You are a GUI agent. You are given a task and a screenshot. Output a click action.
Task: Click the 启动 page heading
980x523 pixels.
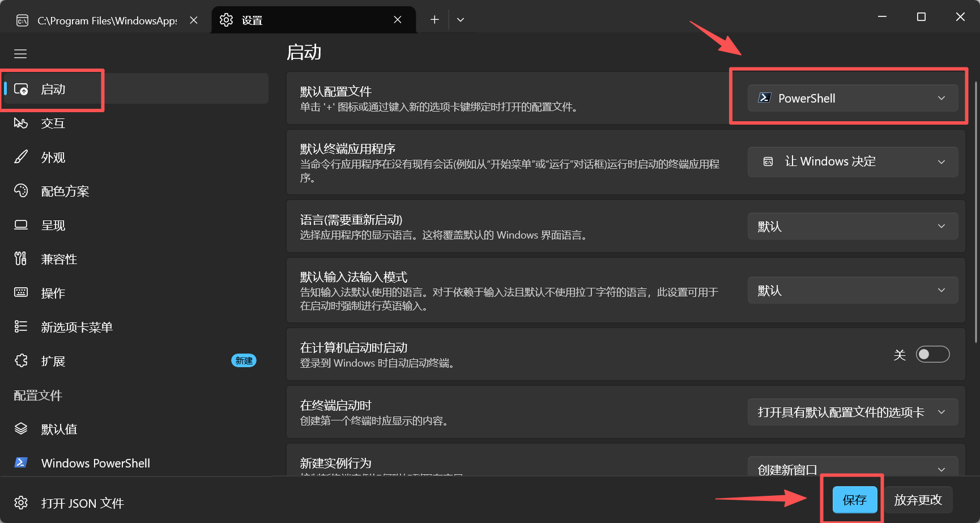[304, 52]
